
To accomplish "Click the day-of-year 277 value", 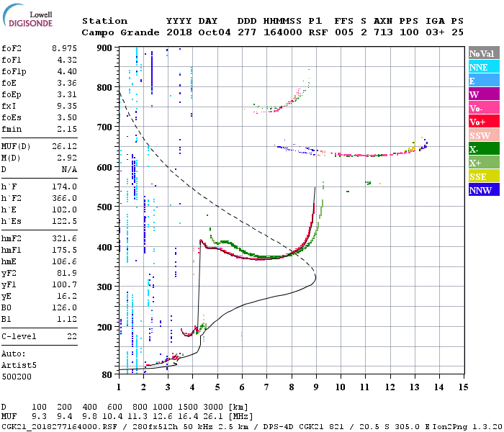I will (247, 32).
